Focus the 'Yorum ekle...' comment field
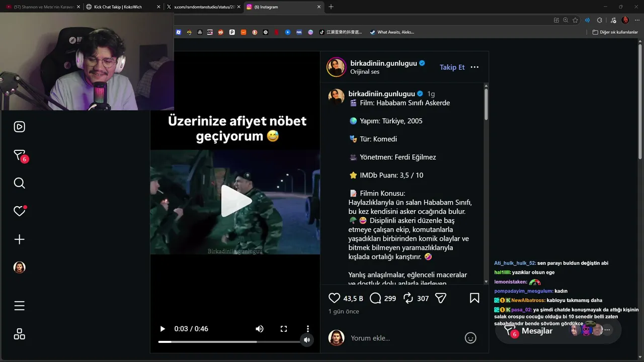 (404, 338)
